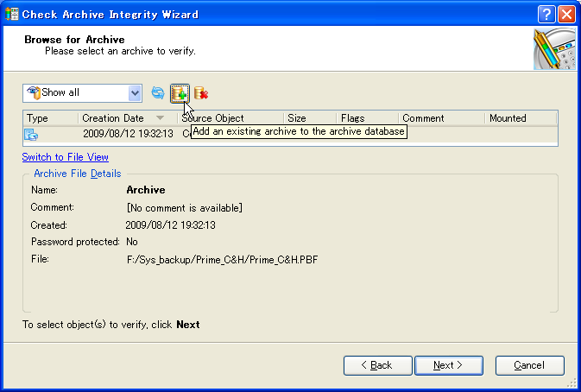Viewport: 581px width, 392px height.
Task: Select the archive type icon in list row
Action: point(31,134)
